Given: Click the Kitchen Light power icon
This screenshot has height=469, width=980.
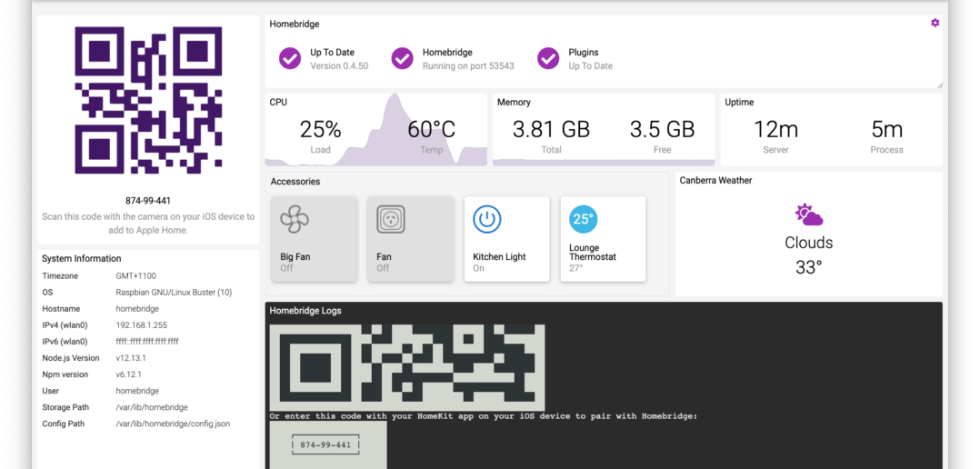Looking at the screenshot, I should 487,219.
